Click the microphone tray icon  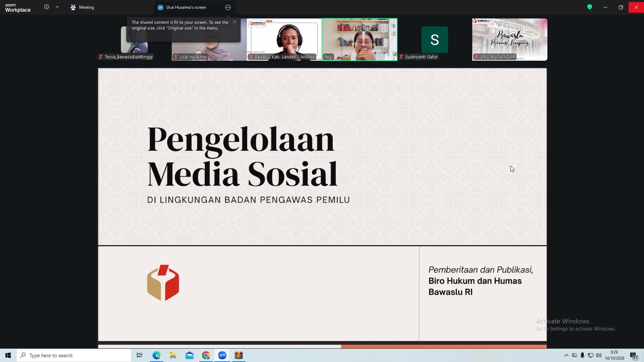point(582,355)
